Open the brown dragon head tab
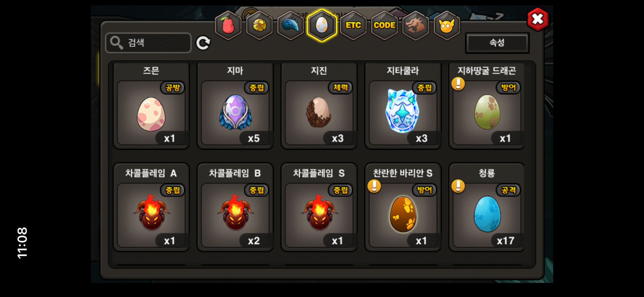Viewport: 644px width, 297px height. 415,25
